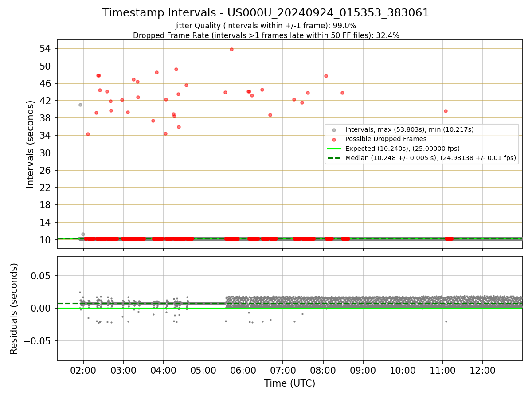The image size is (532, 399).
Task: Click the lone residual point below zero near 11:00
Action: (x=446, y=321)
